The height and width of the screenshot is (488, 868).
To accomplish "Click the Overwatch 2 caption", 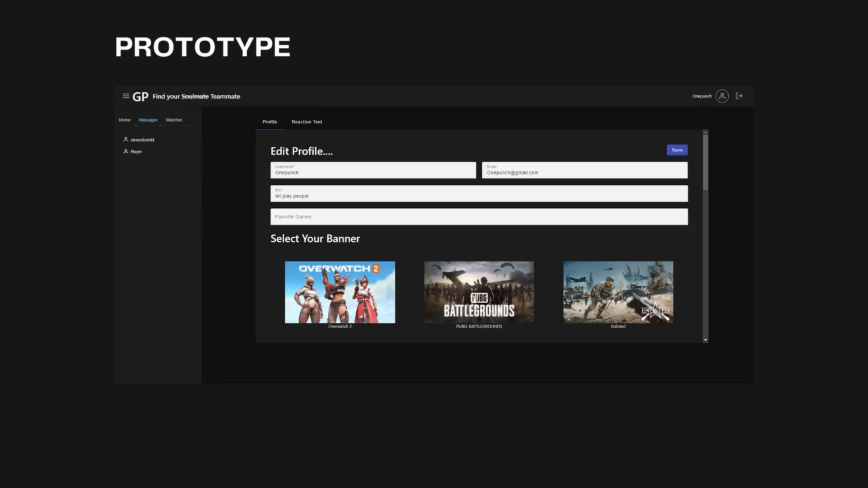I will (340, 326).
